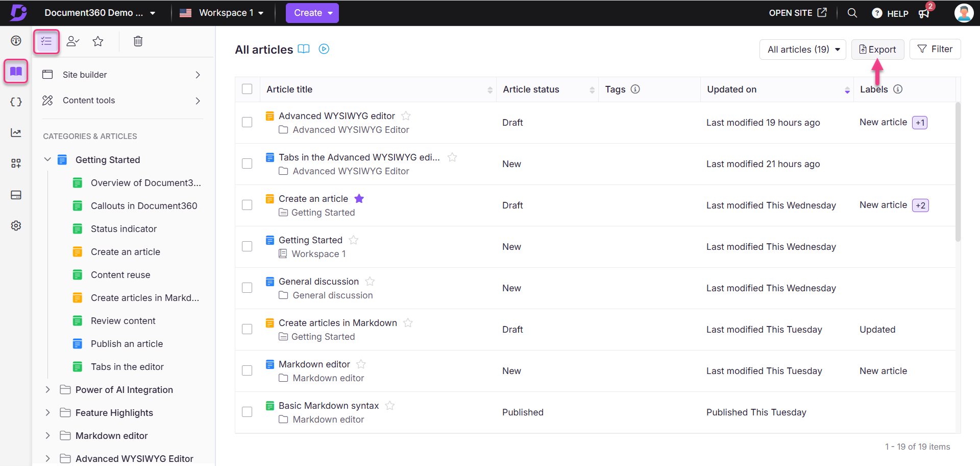Expand the Markdown editor category in tree
This screenshot has height=466, width=980.
click(47, 435)
